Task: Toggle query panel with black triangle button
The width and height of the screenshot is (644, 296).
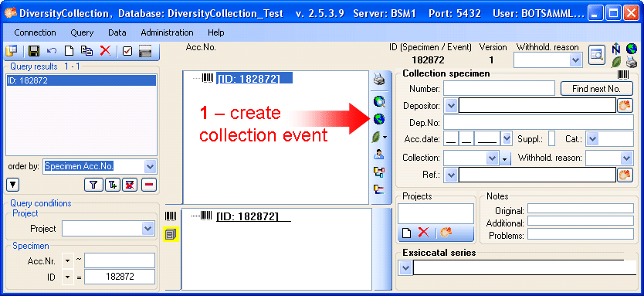Action: tap(12, 185)
